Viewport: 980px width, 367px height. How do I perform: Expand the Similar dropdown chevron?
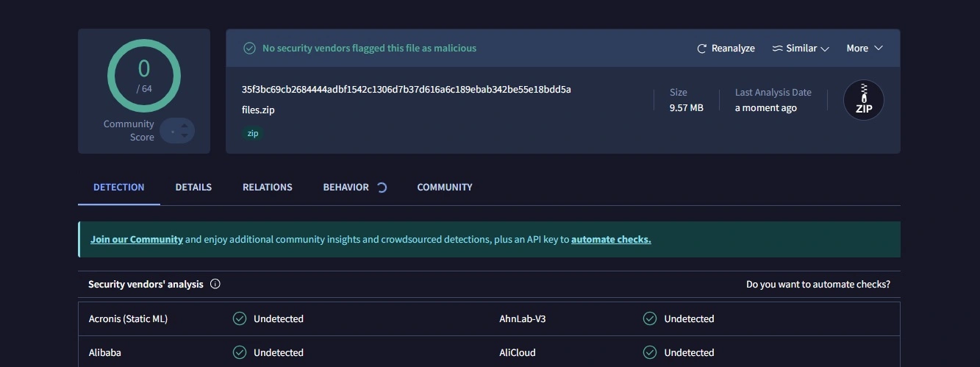[x=825, y=49]
